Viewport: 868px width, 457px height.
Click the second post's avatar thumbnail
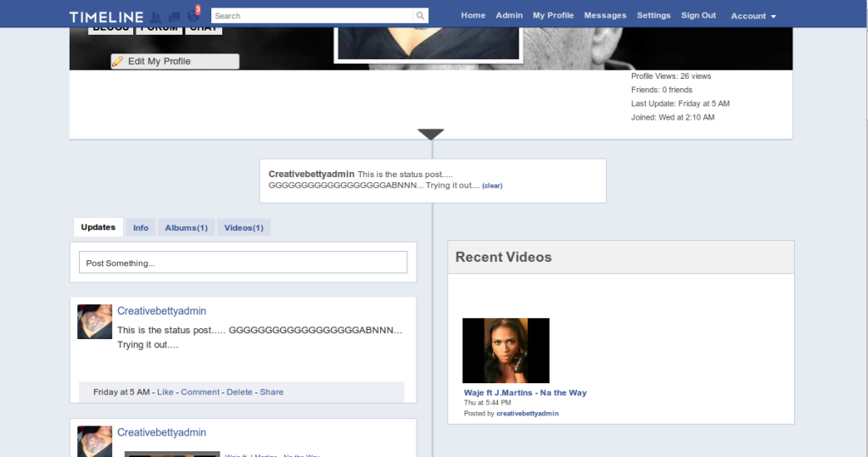click(95, 442)
